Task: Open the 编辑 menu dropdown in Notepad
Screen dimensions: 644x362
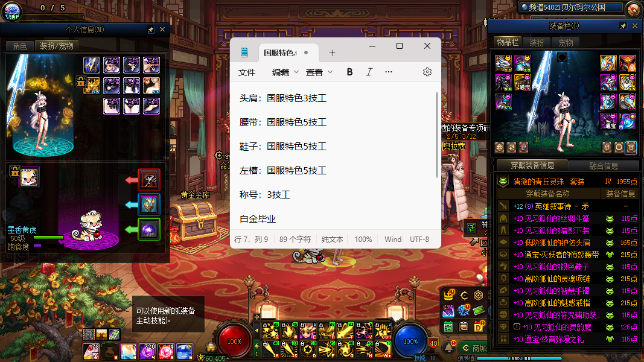Action: click(x=285, y=72)
